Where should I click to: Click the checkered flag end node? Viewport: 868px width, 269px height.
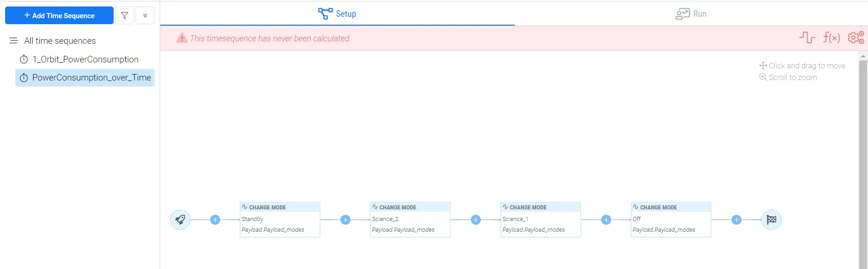(771, 220)
